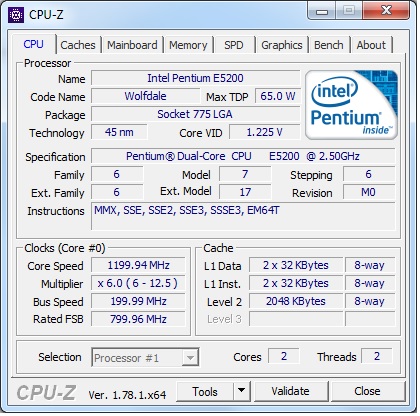Click the 'Specification' label
The image size is (420, 416).
tap(55, 157)
